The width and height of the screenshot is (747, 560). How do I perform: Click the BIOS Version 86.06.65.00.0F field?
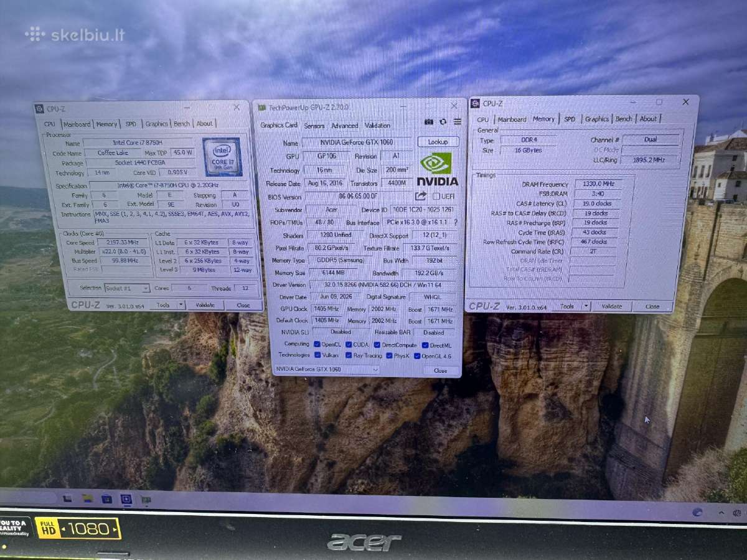click(358, 197)
